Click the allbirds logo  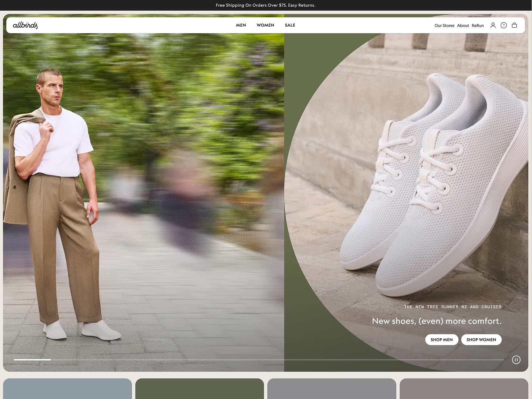tap(25, 25)
